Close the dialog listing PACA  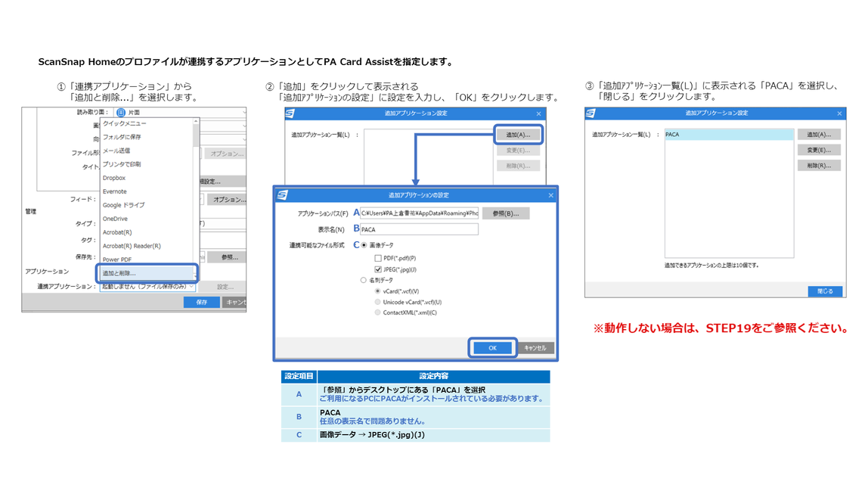(840, 113)
